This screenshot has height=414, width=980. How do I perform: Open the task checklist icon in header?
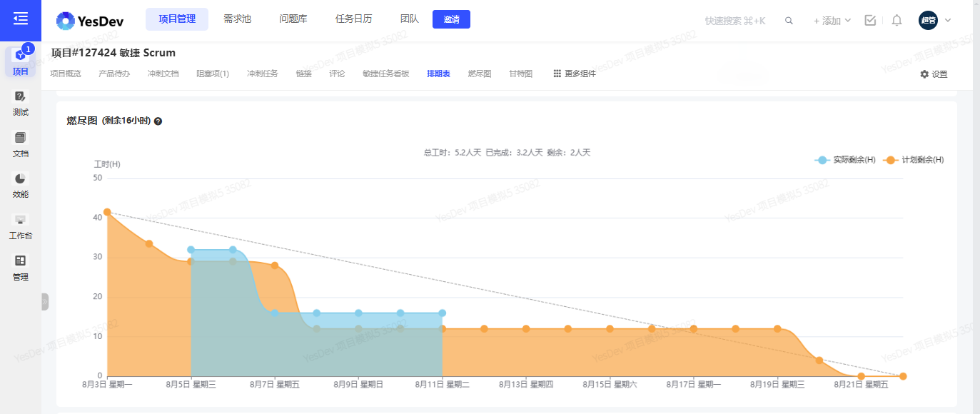[870, 20]
